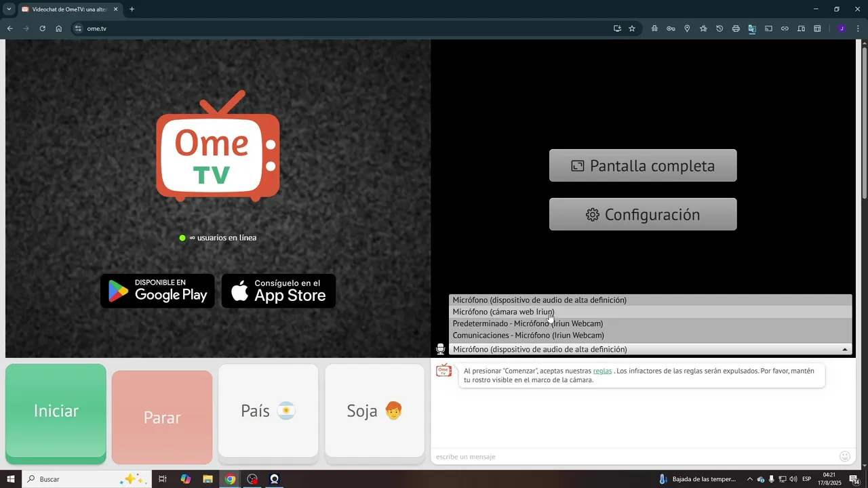Viewport: 868px width, 488px height.
Task: Open the incognito extension icon
Action: (x=654, y=28)
